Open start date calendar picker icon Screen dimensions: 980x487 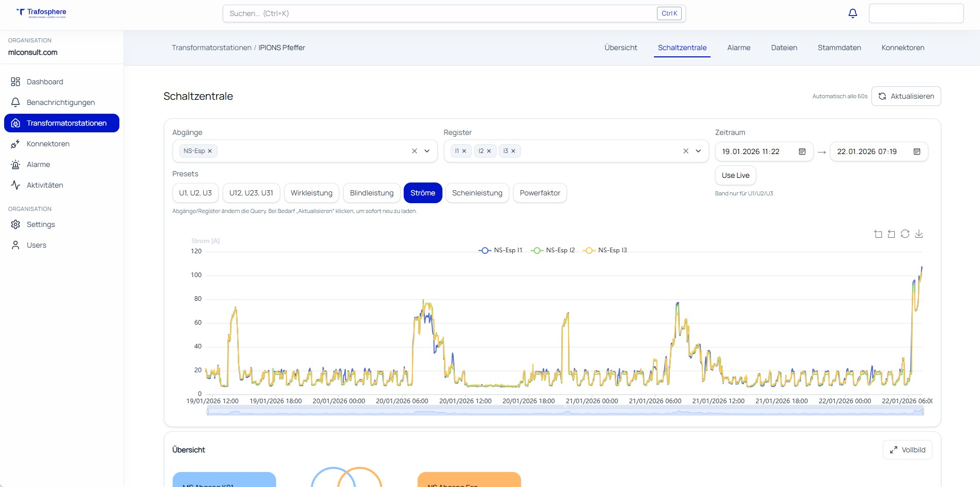point(802,151)
